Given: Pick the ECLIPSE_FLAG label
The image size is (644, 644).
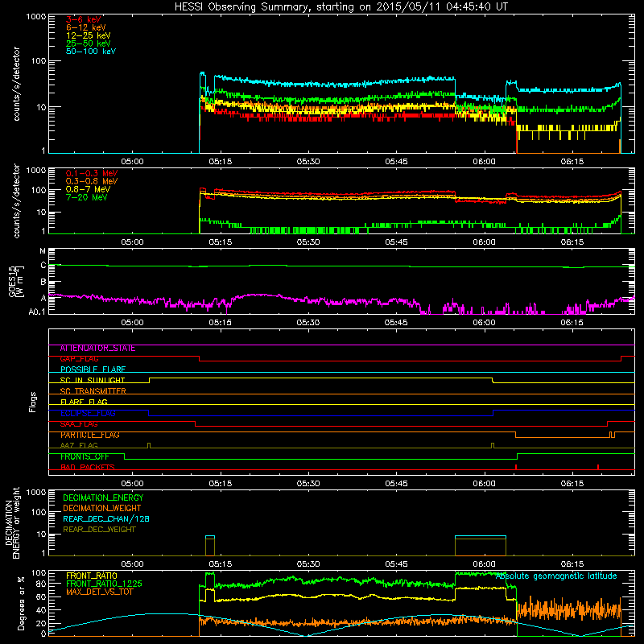Looking at the screenshot, I should (88, 413).
